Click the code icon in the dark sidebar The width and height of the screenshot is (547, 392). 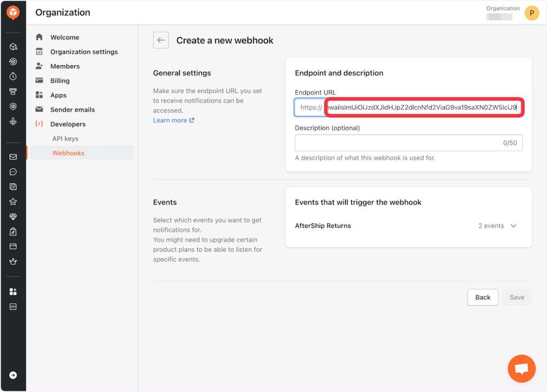tap(13, 307)
